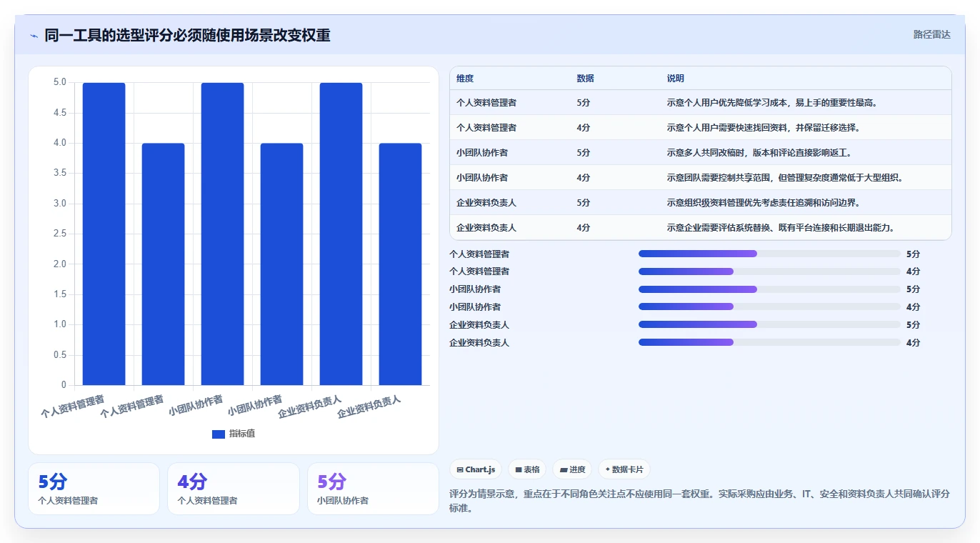The height and width of the screenshot is (543, 980).
Task: Click the 个人资料管理者 progress bar showing 5分
Action: (x=769, y=254)
